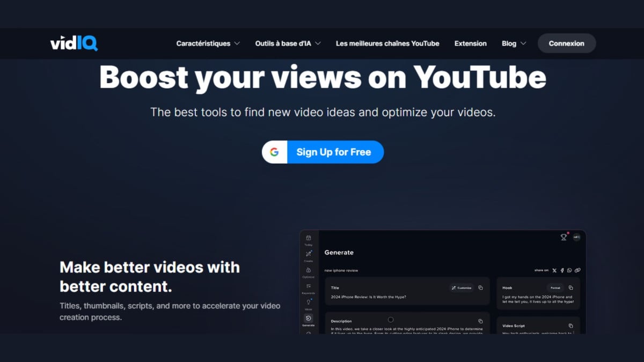
Task: Expand the Blog dropdown menu
Action: pyautogui.click(x=513, y=43)
